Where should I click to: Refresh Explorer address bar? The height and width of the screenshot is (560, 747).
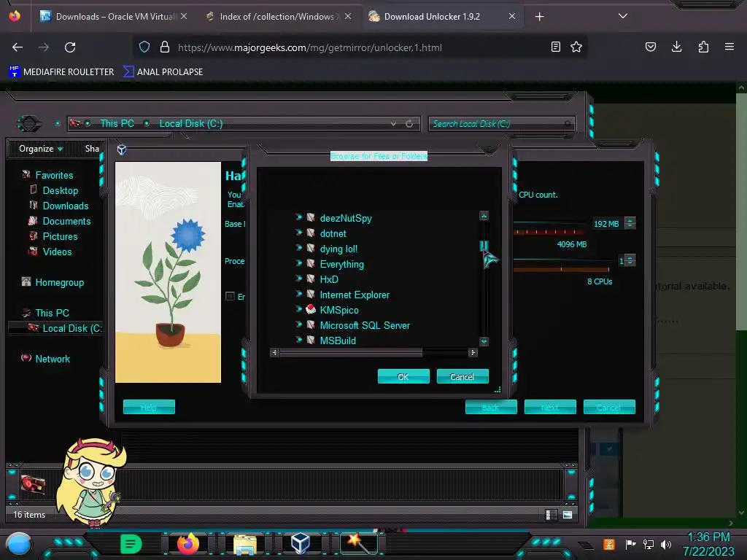click(409, 124)
